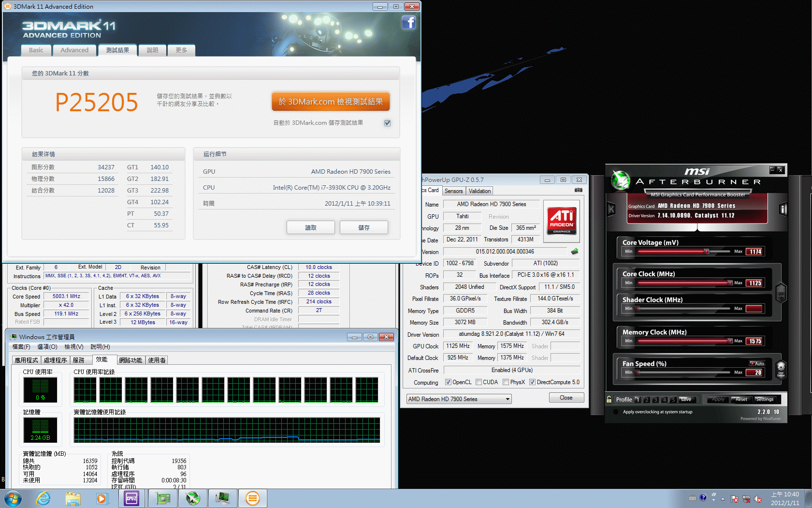Toggle auto-save results to 3DMark.com checkbox
The height and width of the screenshot is (508, 812).
(387, 123)
